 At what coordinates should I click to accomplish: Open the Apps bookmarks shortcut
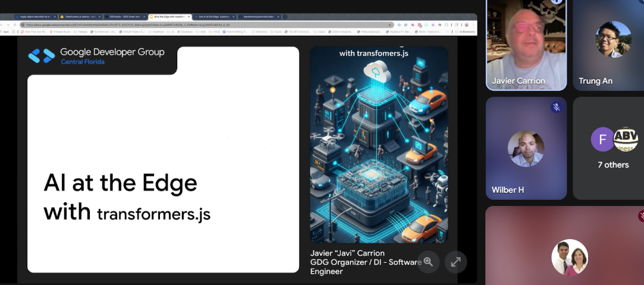5,32
